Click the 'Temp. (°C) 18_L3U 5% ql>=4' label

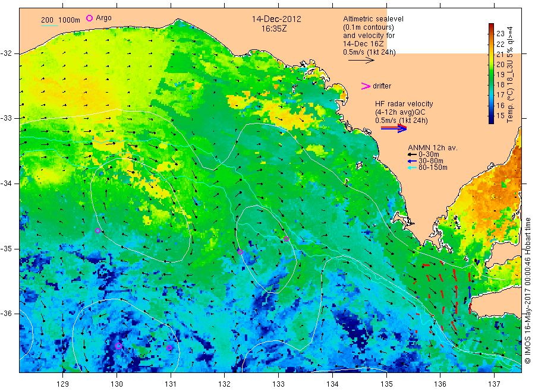click(x=510, y=74)
